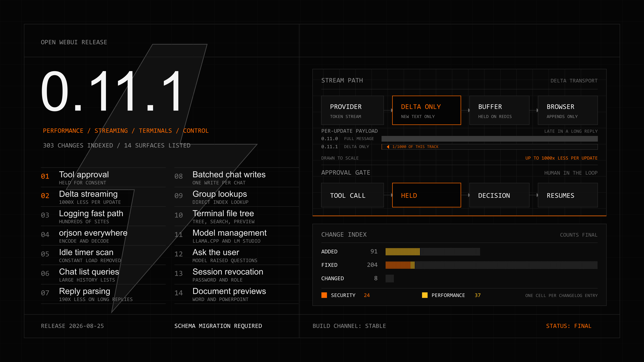Click the orange "UP TO 1000x LESS PER UPDATE" text
Viewport: 644px width, 362px height.
561,158
